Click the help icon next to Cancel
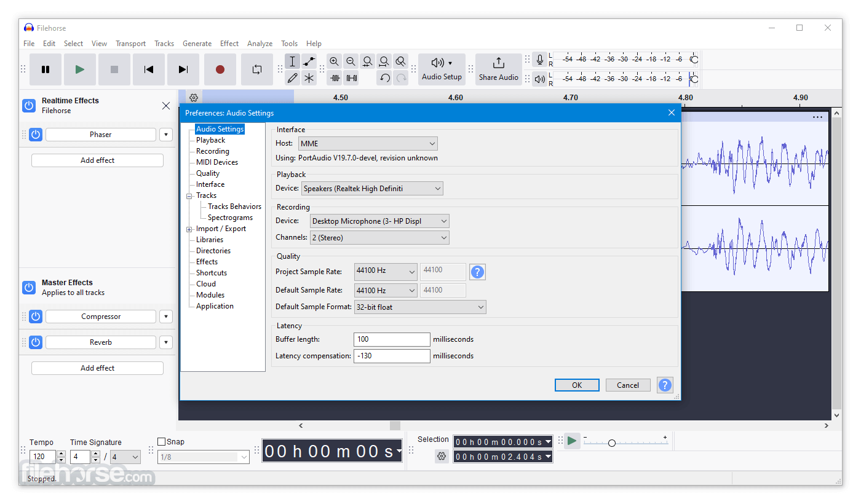 click(x=665, y=385)
